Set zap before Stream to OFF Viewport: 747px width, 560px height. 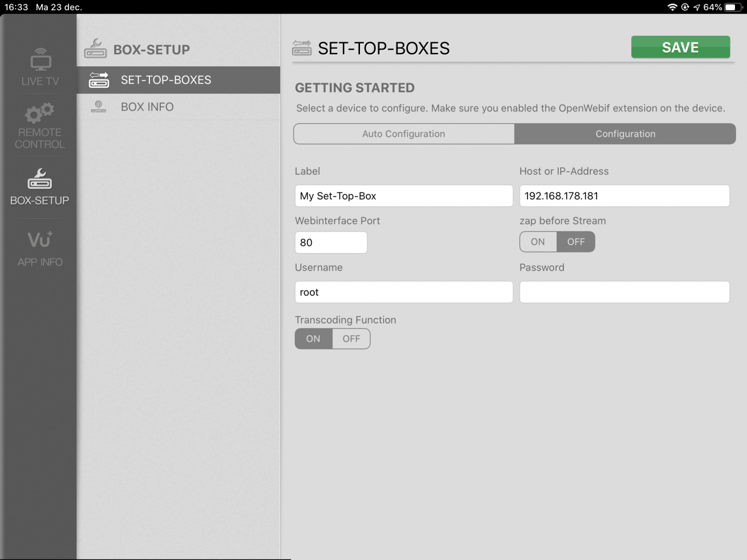(576, 242)
